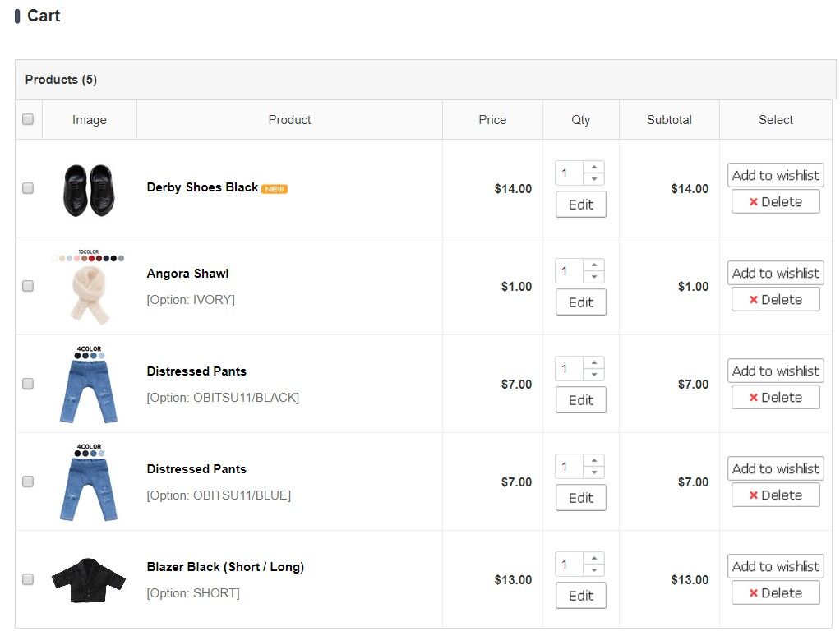Click Edit for Distressed Pants BLACK quantity
840x636 pixels.
click(581, 400)
